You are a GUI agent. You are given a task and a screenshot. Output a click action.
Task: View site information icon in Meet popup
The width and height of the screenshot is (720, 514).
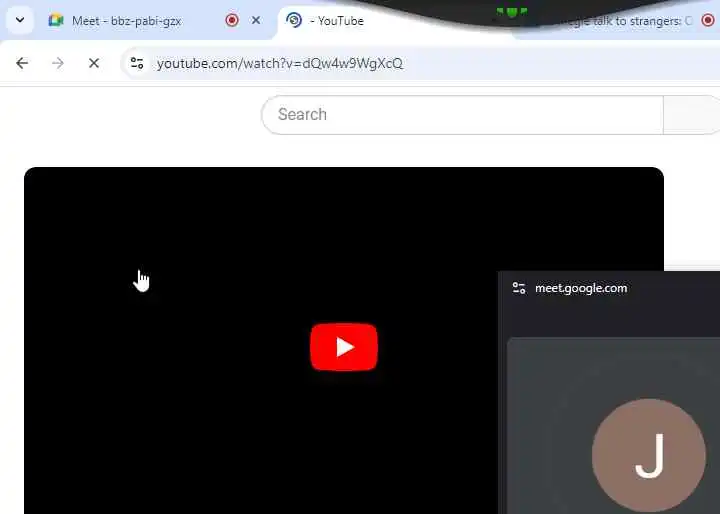point(519,288)
